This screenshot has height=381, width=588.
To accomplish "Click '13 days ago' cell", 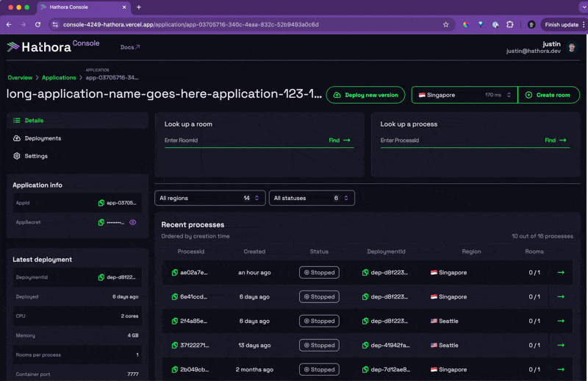I will coord(254,346).
